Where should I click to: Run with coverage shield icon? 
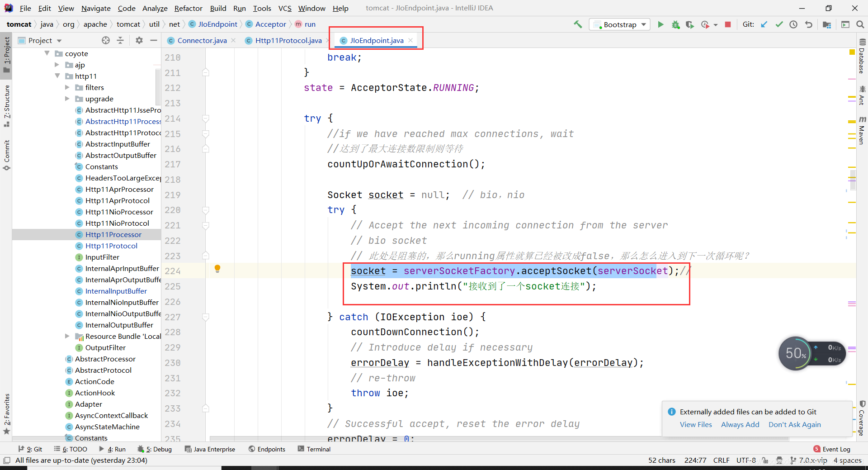[x=689, y=24]
